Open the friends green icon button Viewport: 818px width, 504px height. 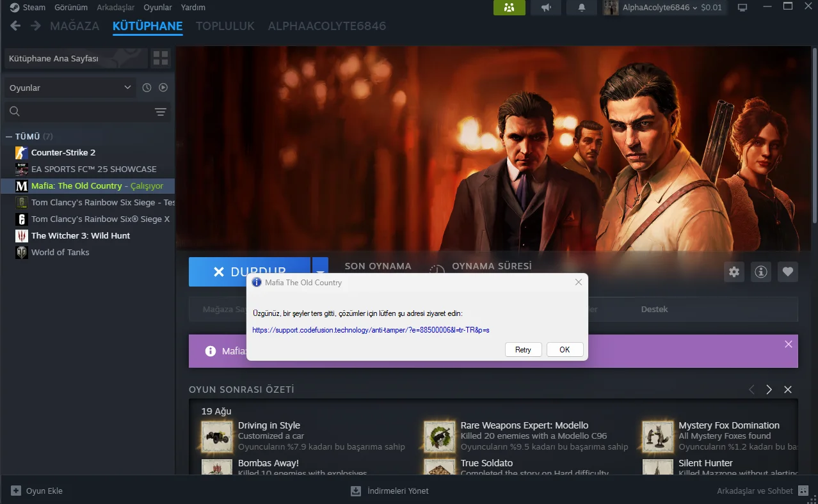(509, 8)
